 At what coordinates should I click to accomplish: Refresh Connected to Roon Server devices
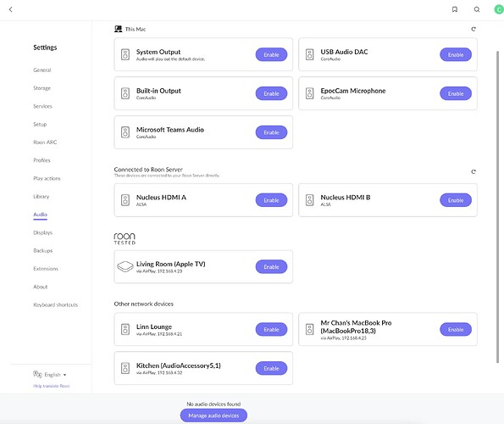[474, 171]
